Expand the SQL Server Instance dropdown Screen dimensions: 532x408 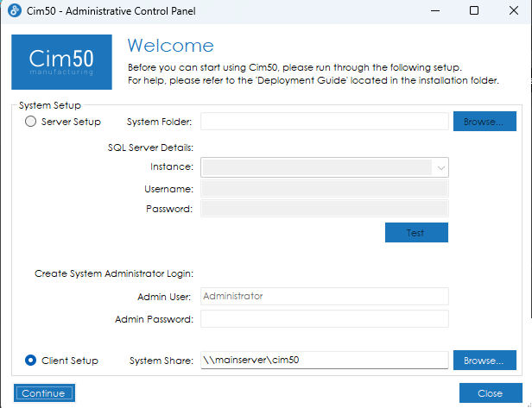(440, 167)
